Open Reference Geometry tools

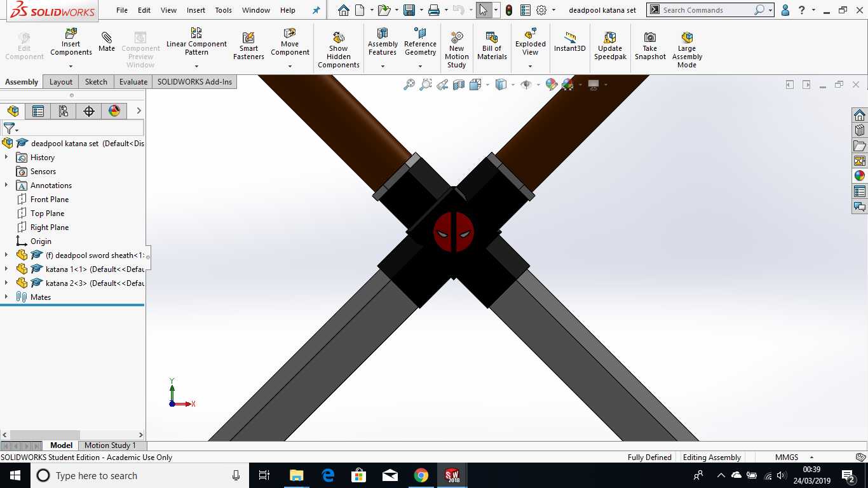tap(420, 42)
